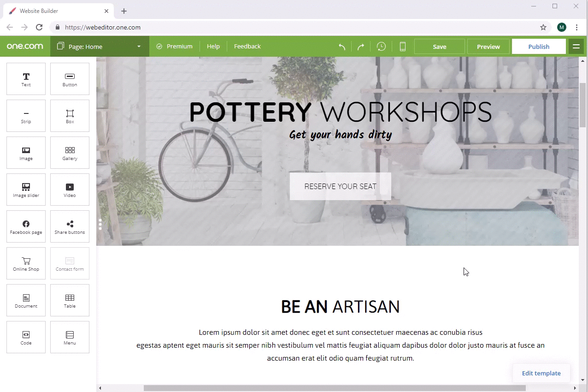Insert Share buttons component
588x392 pixels.
point(70,226)
